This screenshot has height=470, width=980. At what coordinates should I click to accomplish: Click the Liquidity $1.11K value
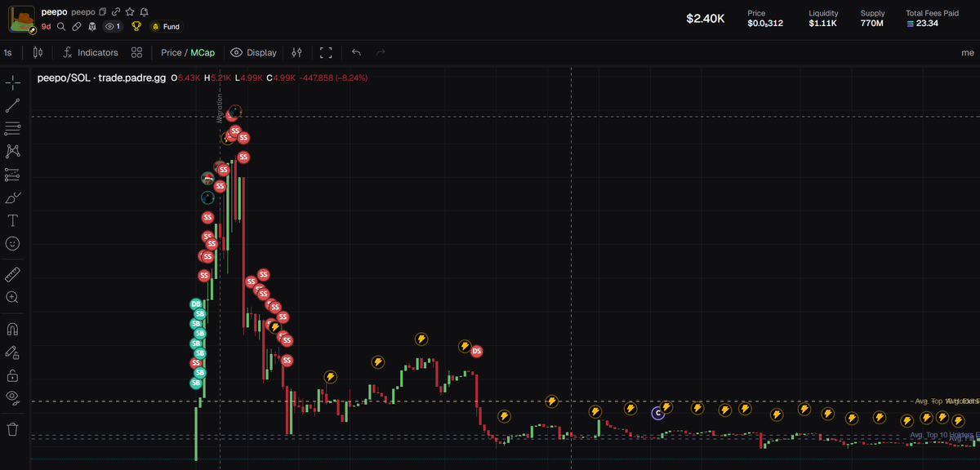pyautogui.click(x=822, y=23)
